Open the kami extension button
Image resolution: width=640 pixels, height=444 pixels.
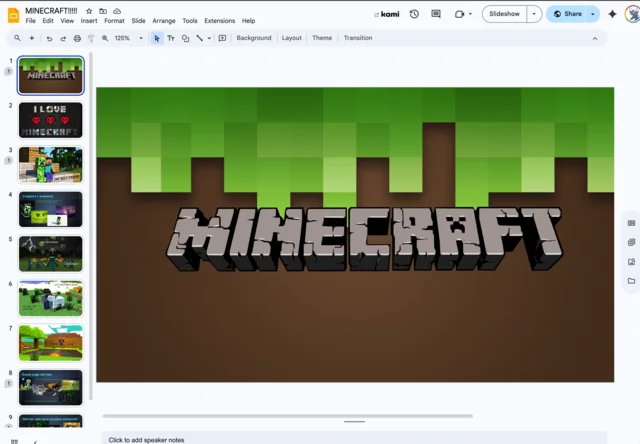pos(387,14)
